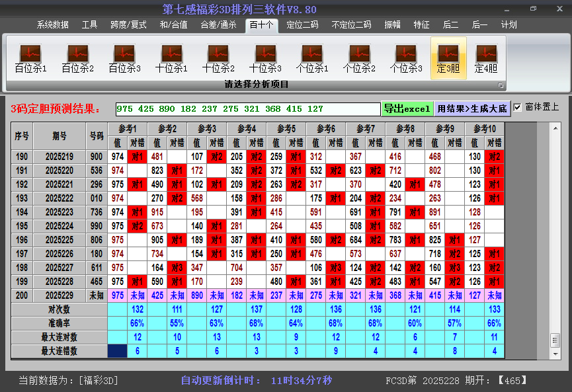The height and width of the screenshot is (392, 572).
Task: Select the 百位杀1 analysis icon
Action: (30, 58)
